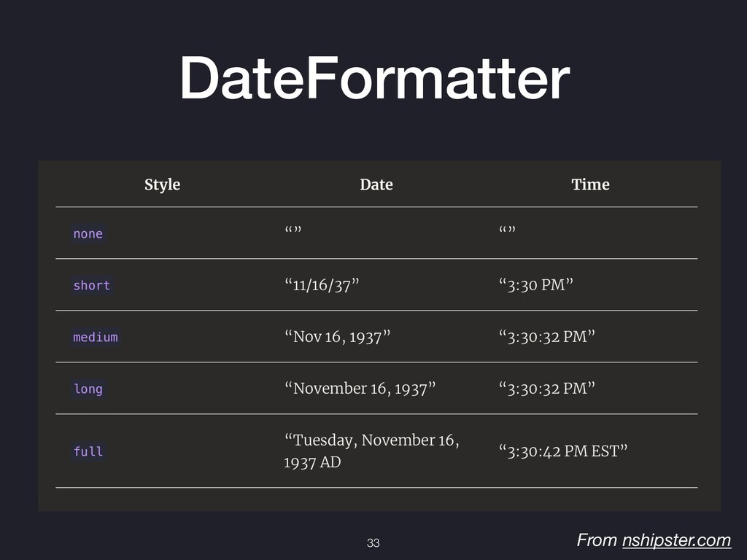Click the slide page number 33
Screen dimensions: 747x560
pyautogui.click(x=373, y=542)
